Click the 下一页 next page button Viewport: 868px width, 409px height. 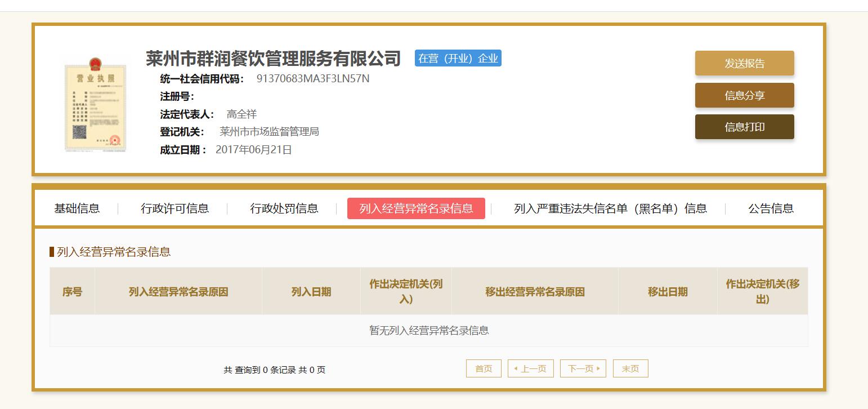pos(583,368)
